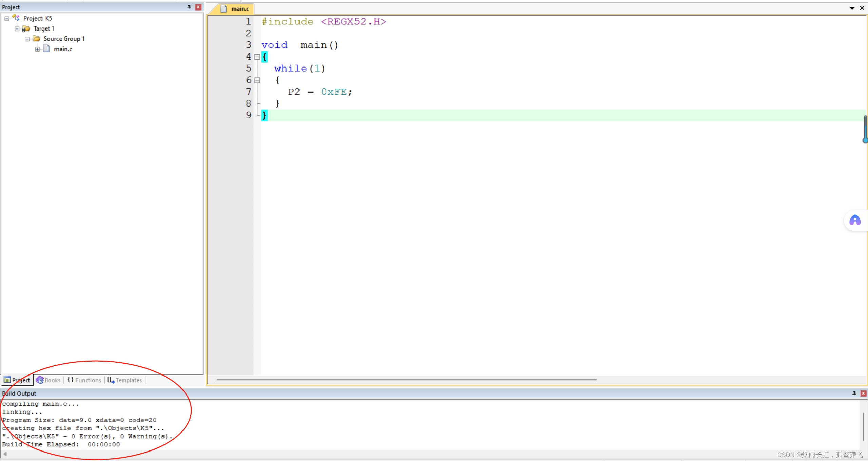
Task: Collapse the Target 1 tree node
Action: click(17, 29)
